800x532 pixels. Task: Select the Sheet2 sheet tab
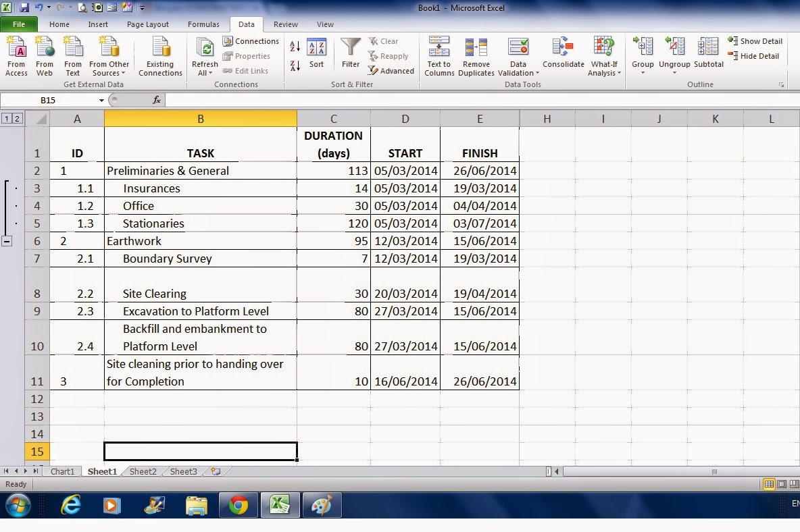coord(143,471)
